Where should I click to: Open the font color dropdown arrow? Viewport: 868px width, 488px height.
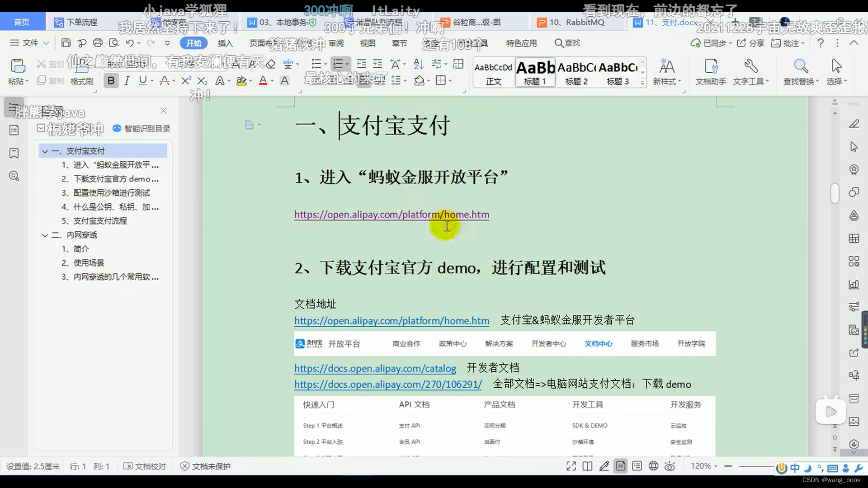272,81
